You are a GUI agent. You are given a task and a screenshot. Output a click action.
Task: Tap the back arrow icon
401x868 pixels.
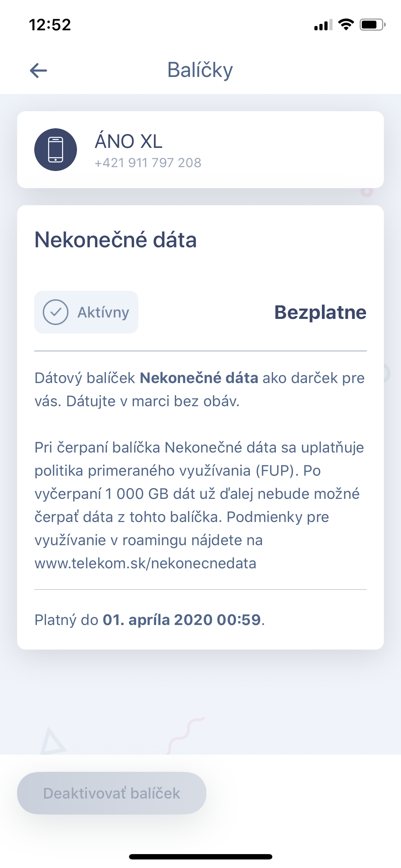(38, 70)
